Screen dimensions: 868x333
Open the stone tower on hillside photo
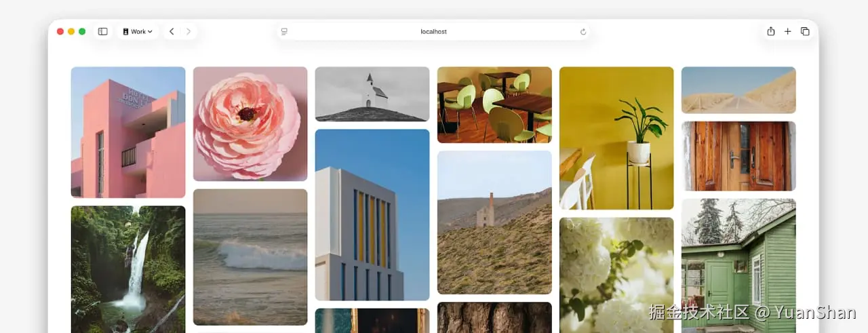click(x=494, y=222)
